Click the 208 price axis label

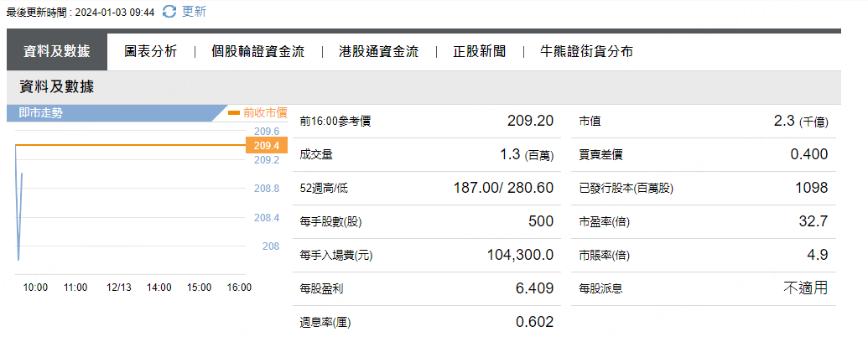pos(271,246)
